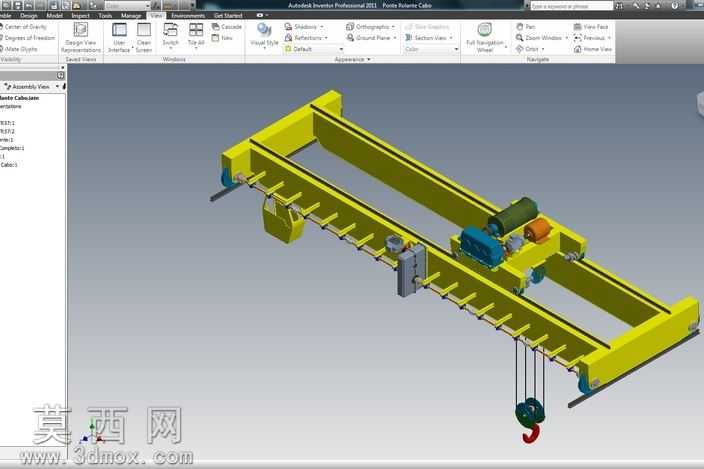The width and height of the screenshot is (704, 469).
Task: Switch to the Environments tab
Action: click(188, 16)
